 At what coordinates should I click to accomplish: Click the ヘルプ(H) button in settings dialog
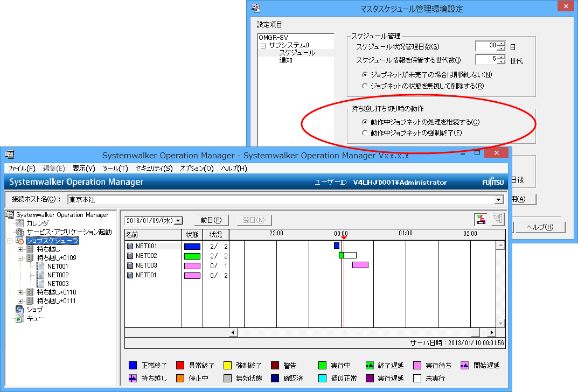click(x=540, y=227)
